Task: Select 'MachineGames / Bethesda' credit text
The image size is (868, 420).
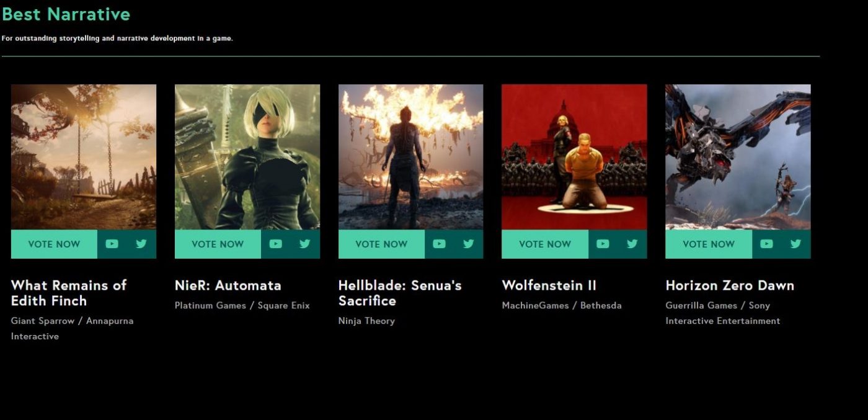Action: pos(562,305)
